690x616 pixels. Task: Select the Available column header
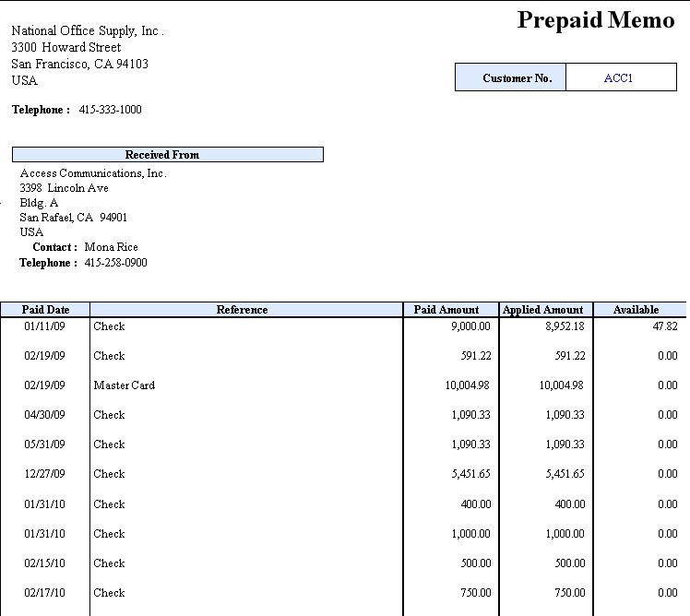click(x=636, y=310)
